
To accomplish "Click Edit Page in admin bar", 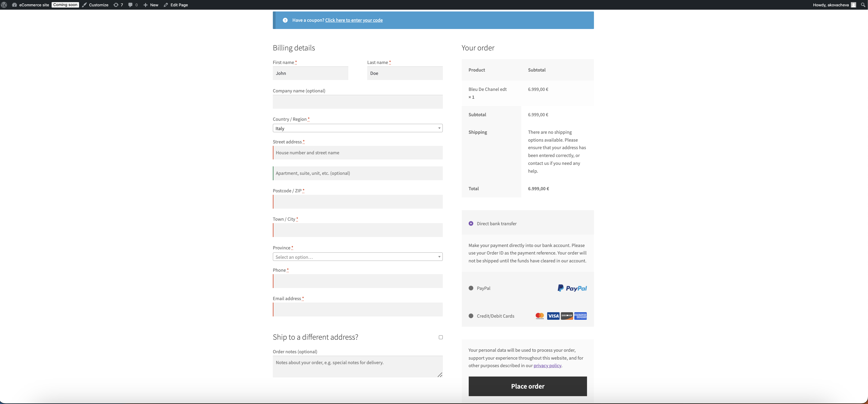I will tap(176, 5).
